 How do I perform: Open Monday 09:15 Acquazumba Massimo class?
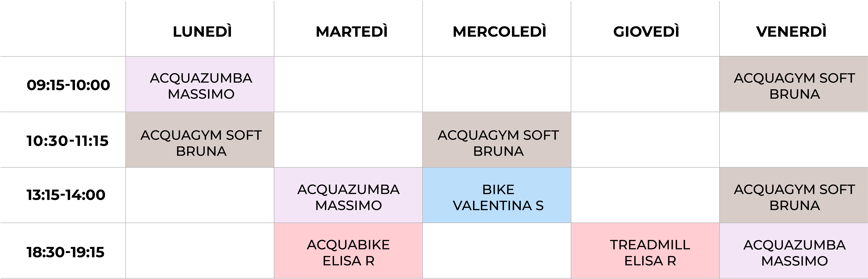[x=200, y=84]
